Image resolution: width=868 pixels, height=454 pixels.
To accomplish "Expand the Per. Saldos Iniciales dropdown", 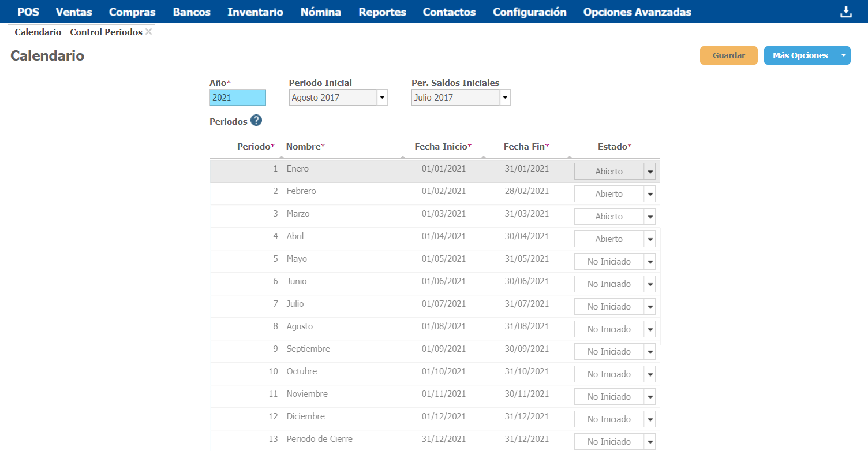I will click(504, 98).
